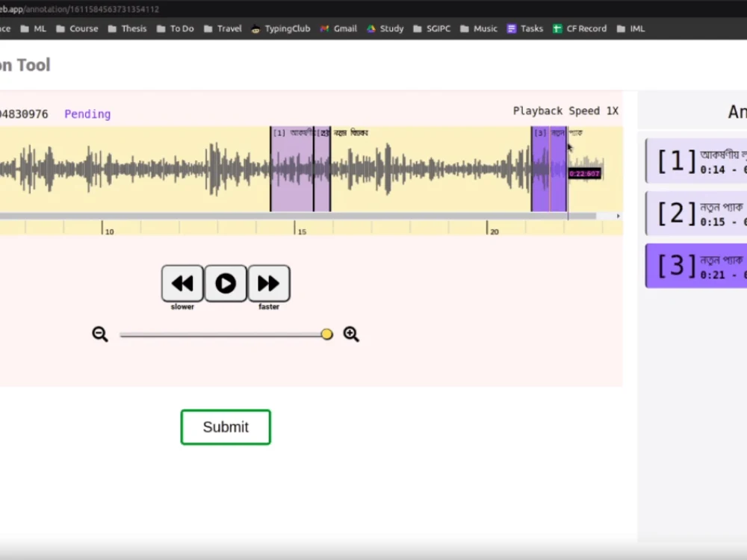Click the CF Record bookmark icon
Viewport: 747px width, 560px height.
(x=557, y=28)
